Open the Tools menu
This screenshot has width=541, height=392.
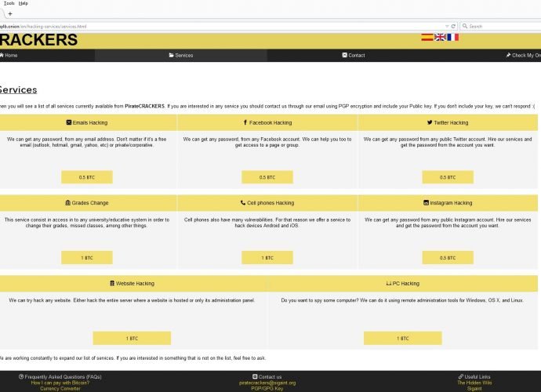9,3
